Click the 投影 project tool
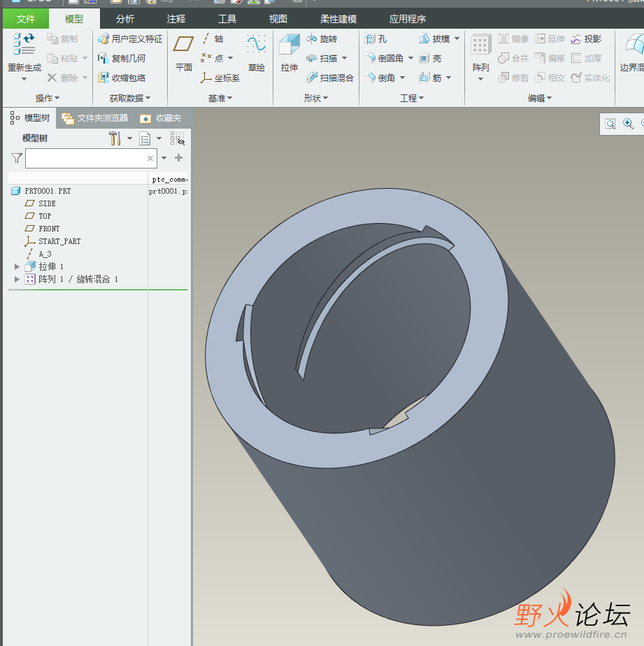This screenshot has width=644, height=646. [x=586, y=38]
